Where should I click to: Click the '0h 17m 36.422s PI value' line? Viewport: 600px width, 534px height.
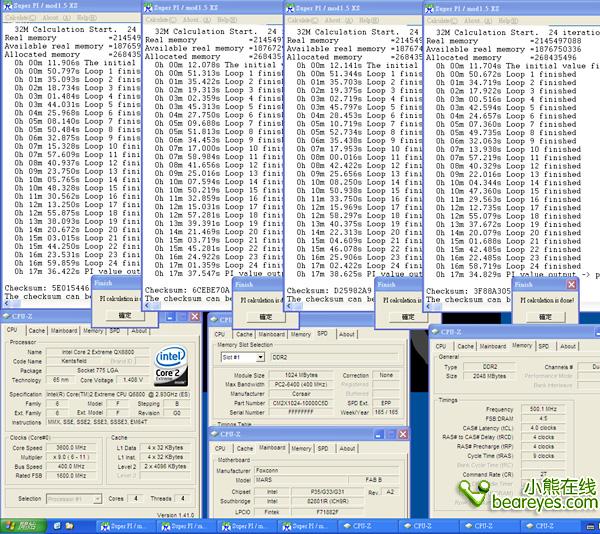(x=78, y=271)
